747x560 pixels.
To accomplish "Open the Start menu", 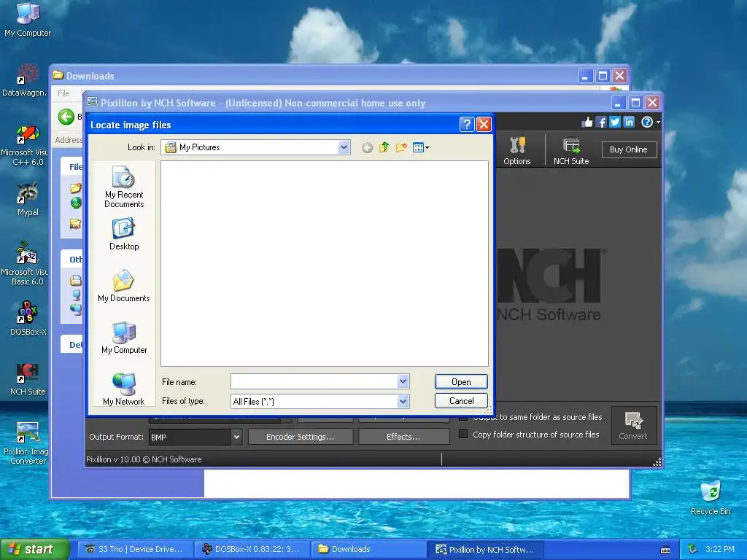I will tap(34, 549).
